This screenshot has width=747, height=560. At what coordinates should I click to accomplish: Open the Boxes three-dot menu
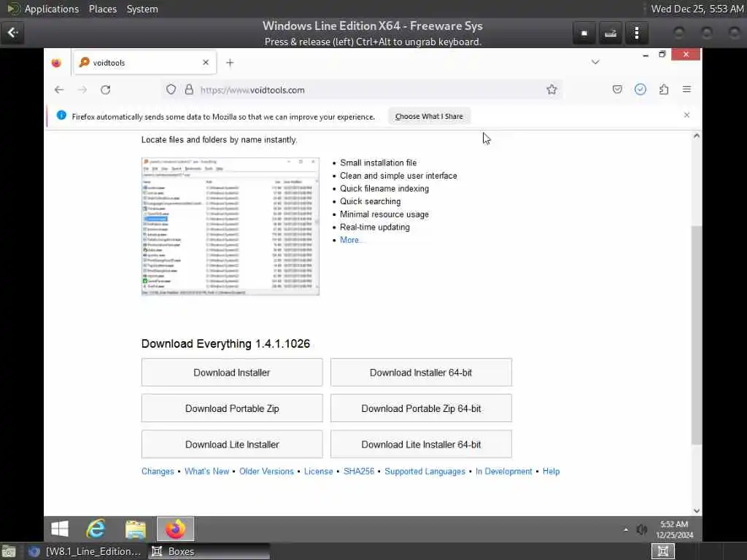click(x=636, y=33)
